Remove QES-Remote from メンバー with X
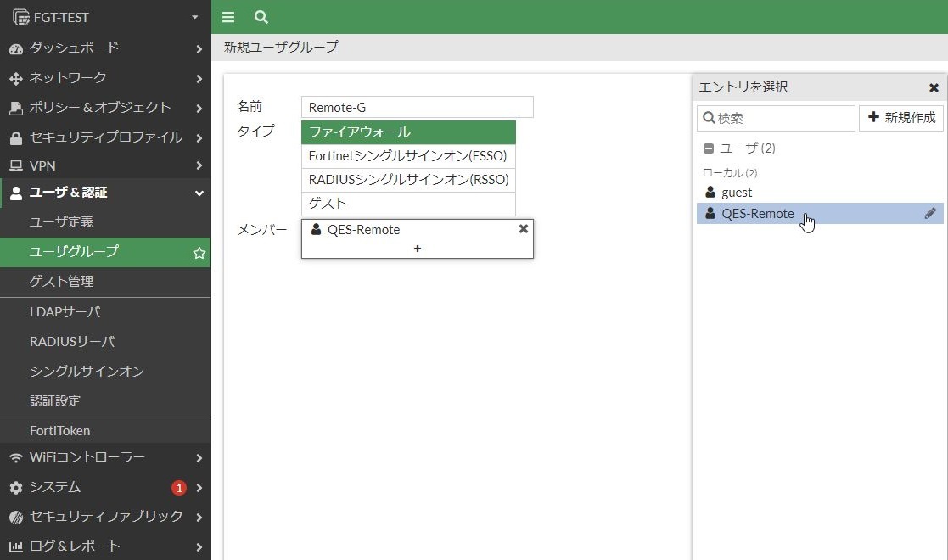 (524, 228)
